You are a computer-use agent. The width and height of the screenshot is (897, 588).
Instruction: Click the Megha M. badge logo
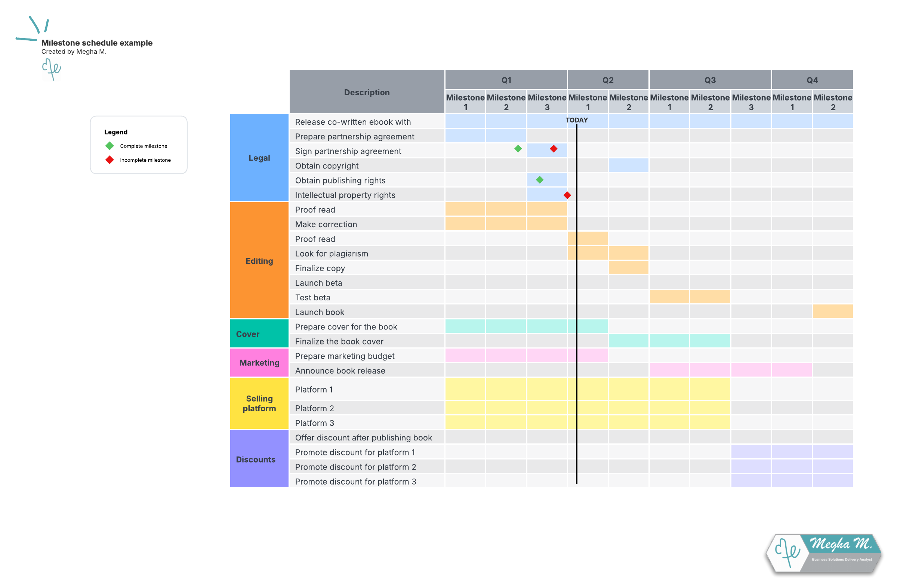coord(824,553)
